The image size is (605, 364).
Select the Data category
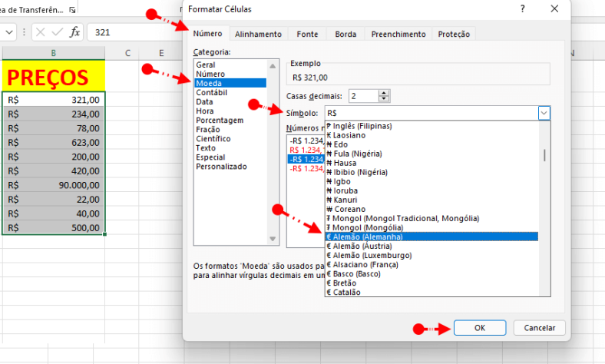[230, 102]
